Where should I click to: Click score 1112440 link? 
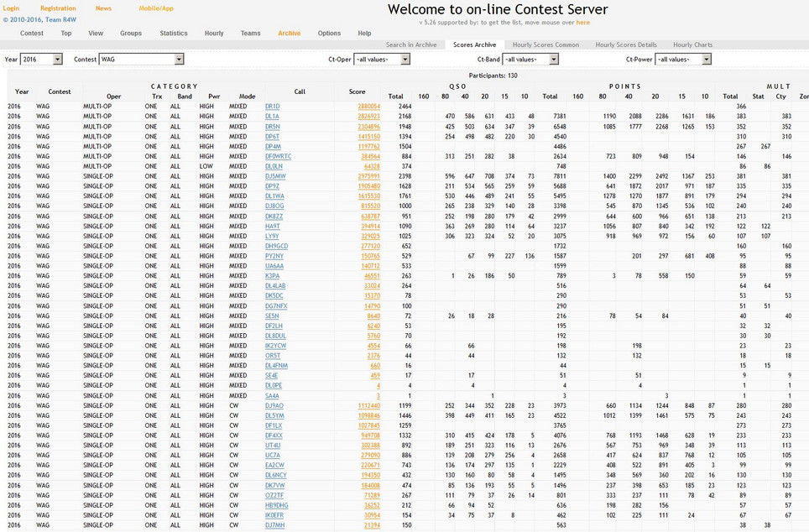click(369, 405)
